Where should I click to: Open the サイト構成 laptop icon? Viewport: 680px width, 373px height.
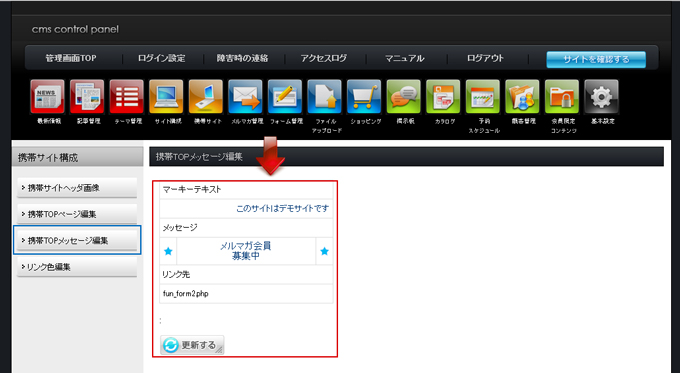tap(167, 96)
